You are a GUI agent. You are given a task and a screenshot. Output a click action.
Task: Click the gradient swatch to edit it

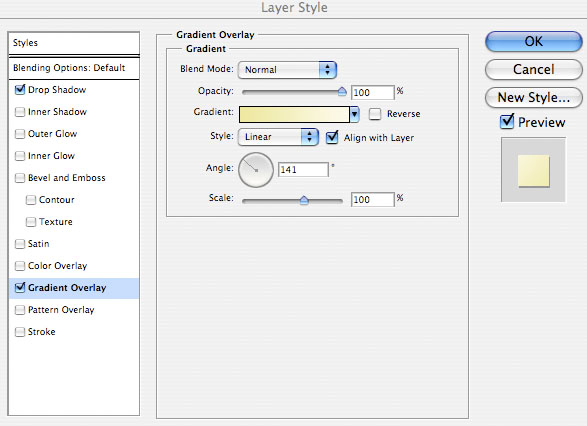(294, 114)
